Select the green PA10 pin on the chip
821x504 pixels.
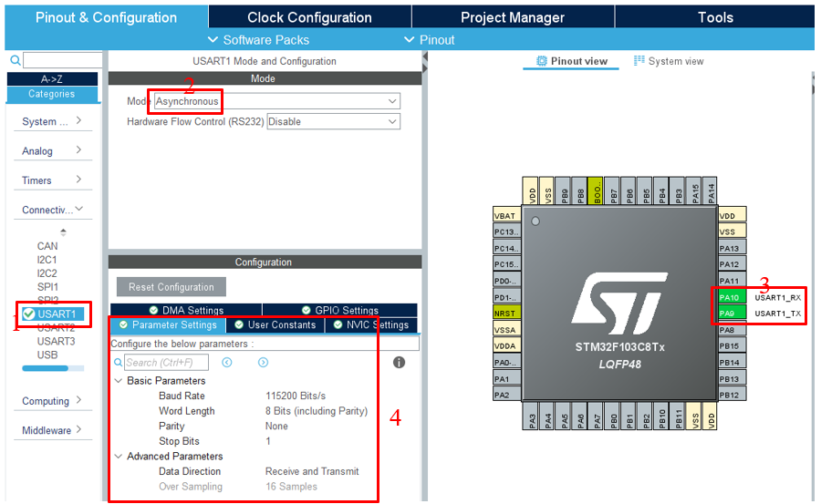[x=732, y=297]
